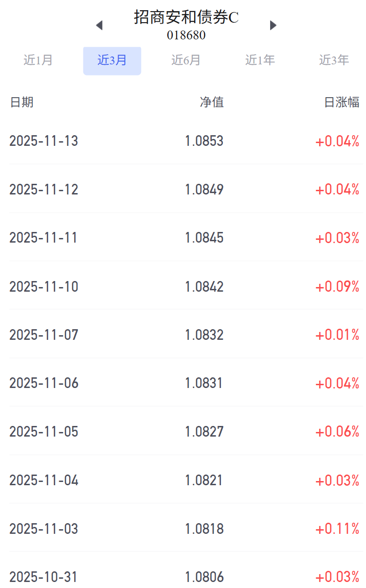This screenshot has width=366, height=588.
Task: Click the +0.09% change on 2025-11-10
Action: tap(337, 287)
